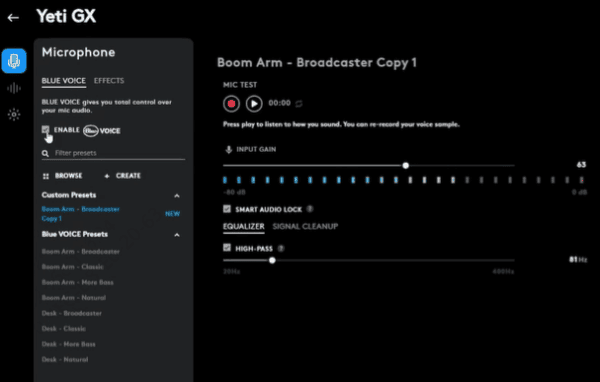Image resolution: width=600 pixels, height=382 pixels.
Task: Click the search magnifier in preset filter
Action: click(45, 153)
